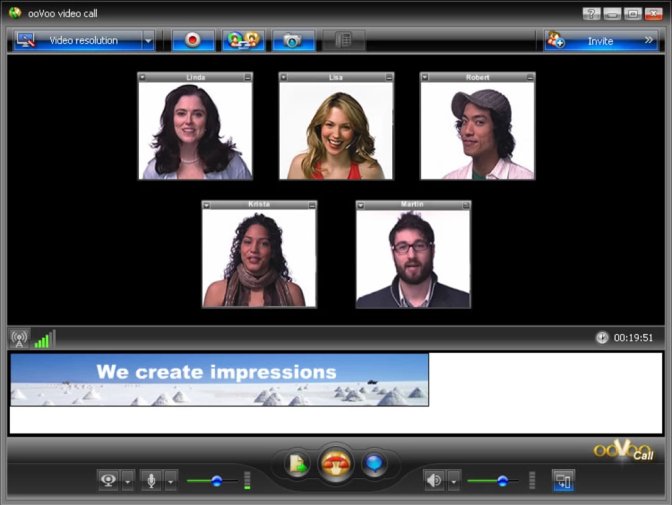Screen dimensions: 672x505
Task: Mute the speaker button
Action: pyautogui.click(x=434, y=480)
